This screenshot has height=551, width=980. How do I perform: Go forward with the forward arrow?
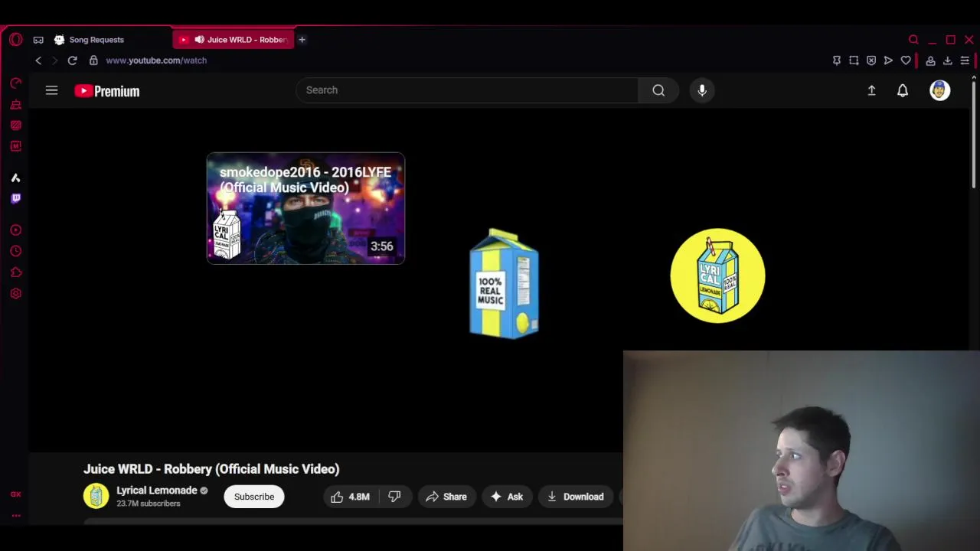point(54,60)
